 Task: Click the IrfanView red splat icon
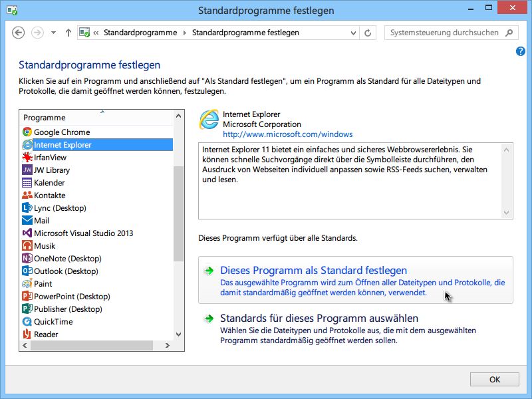click(27, 157)
